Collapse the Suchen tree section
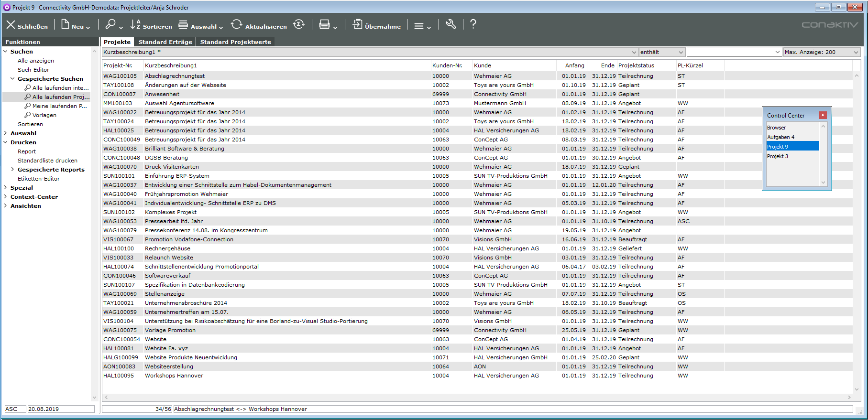Image resolution: width=868 pixels, height=420 pixels. [x=5, y=51]
